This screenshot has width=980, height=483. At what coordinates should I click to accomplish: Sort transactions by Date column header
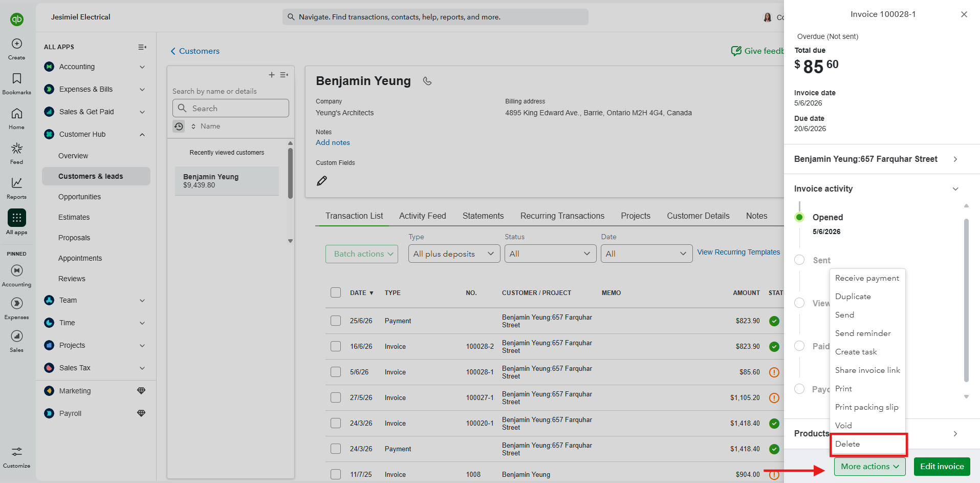coord(362,293)
